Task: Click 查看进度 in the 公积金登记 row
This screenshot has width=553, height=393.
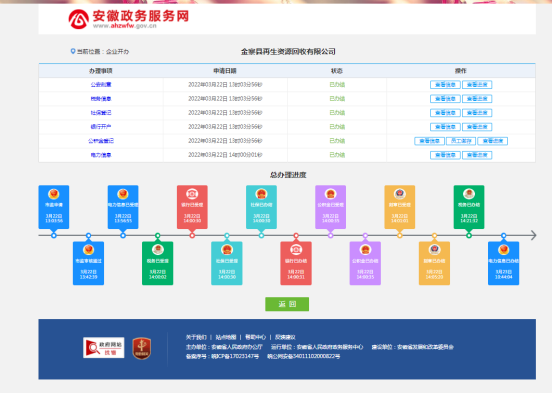Action: (493, 141)
